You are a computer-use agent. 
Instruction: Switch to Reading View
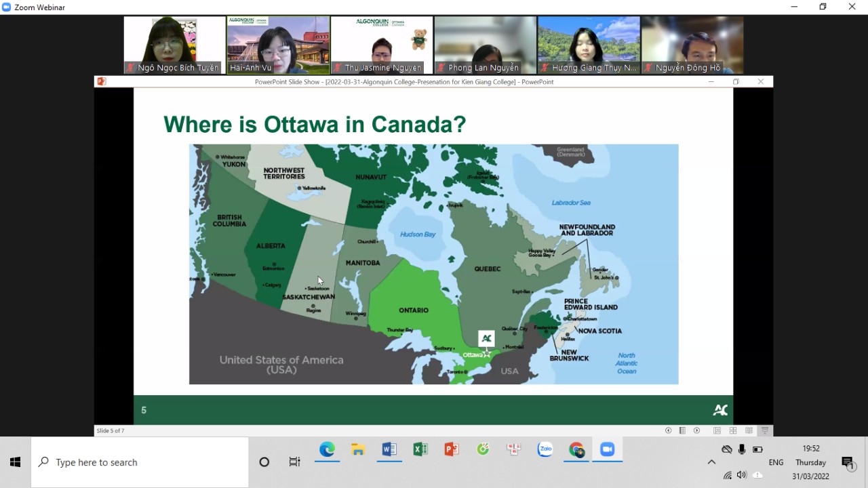(749, 430)
